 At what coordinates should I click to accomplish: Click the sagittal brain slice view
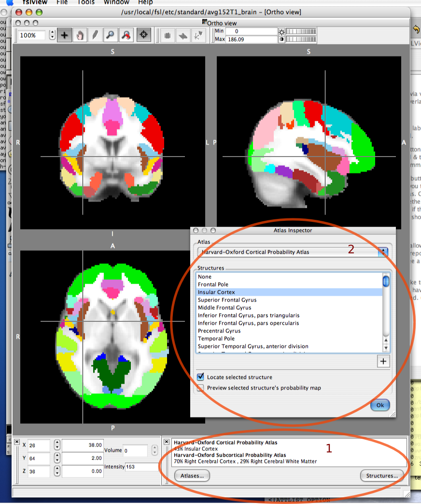309,142
